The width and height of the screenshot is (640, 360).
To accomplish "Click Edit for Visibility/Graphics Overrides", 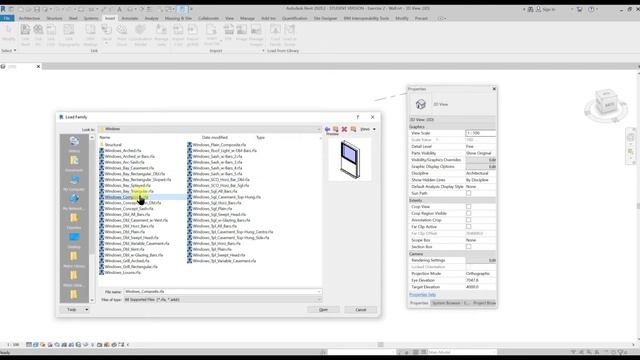I will (x=481, y=160).
